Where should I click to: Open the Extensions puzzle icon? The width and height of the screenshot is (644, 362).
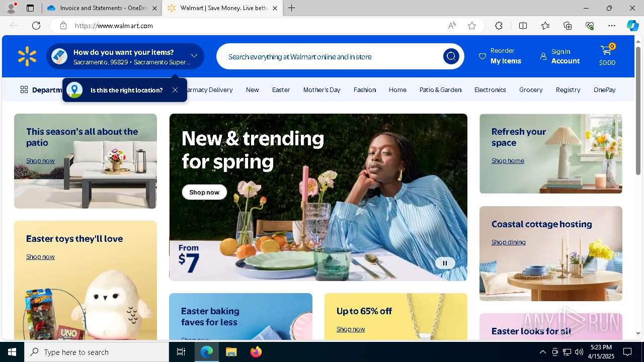point(499,26)
